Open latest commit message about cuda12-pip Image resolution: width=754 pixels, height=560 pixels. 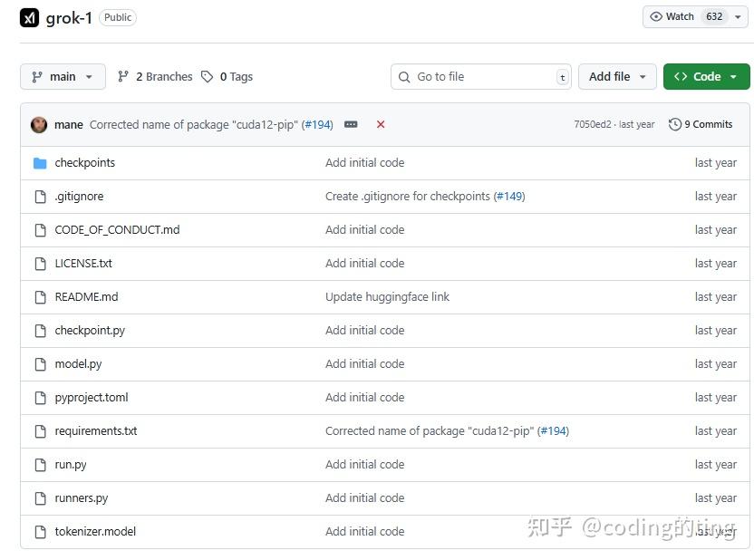(194, 124)
